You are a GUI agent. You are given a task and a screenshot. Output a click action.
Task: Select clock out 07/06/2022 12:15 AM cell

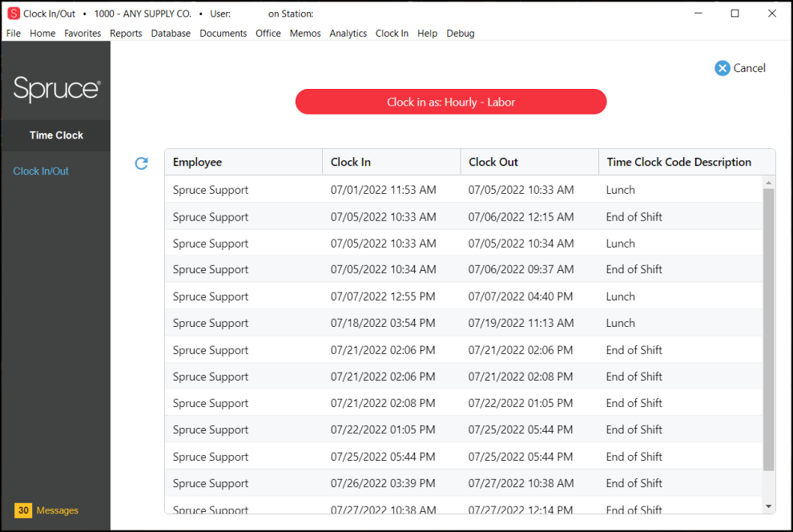521,217
